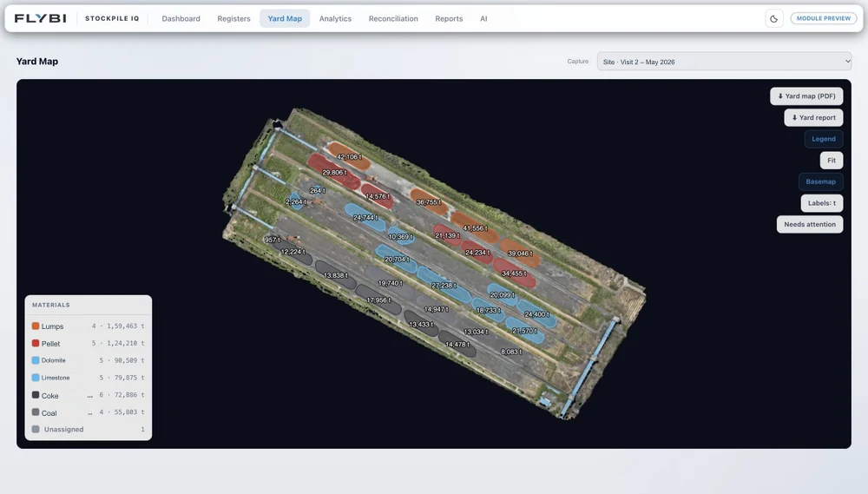Expand the Coke row ellipsis
868x494 pixels.
(x=89, y=396)
